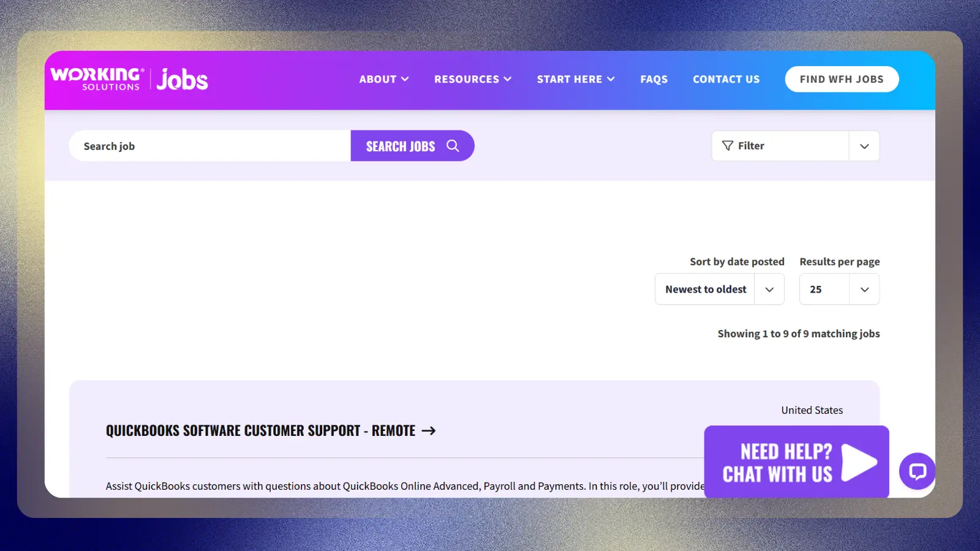
Task: Expand the About menu
Action: [384, 79]
